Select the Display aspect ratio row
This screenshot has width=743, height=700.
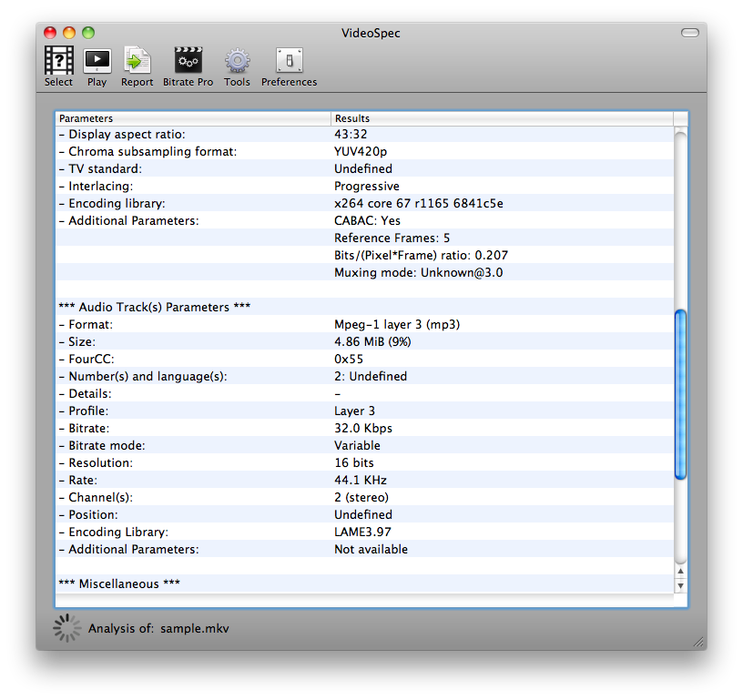(x=364, y=134)
